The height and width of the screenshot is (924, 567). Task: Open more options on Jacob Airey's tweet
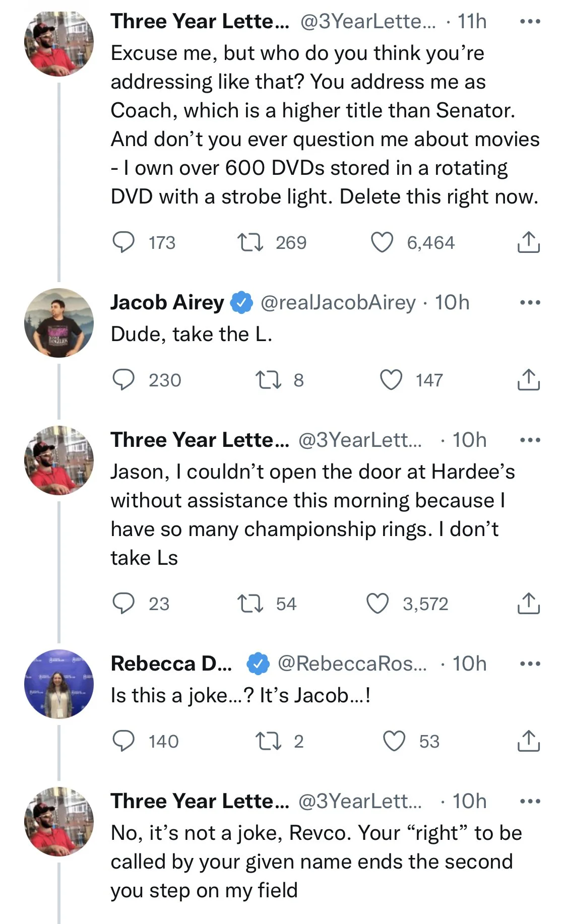(x=530, y=303)
